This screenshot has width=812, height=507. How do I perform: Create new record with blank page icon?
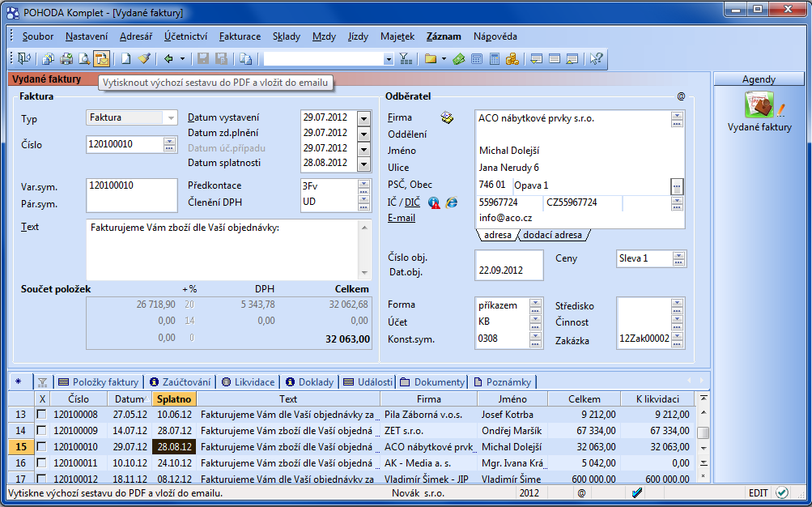125,59
